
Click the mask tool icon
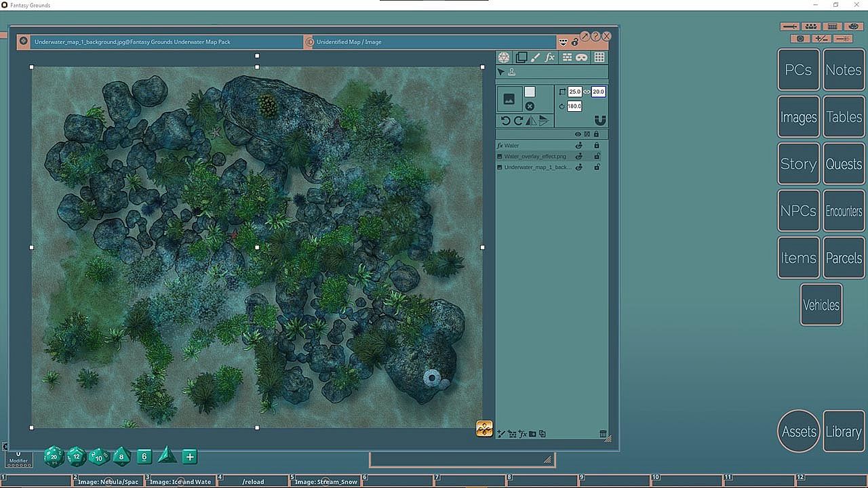click(582, 58)
